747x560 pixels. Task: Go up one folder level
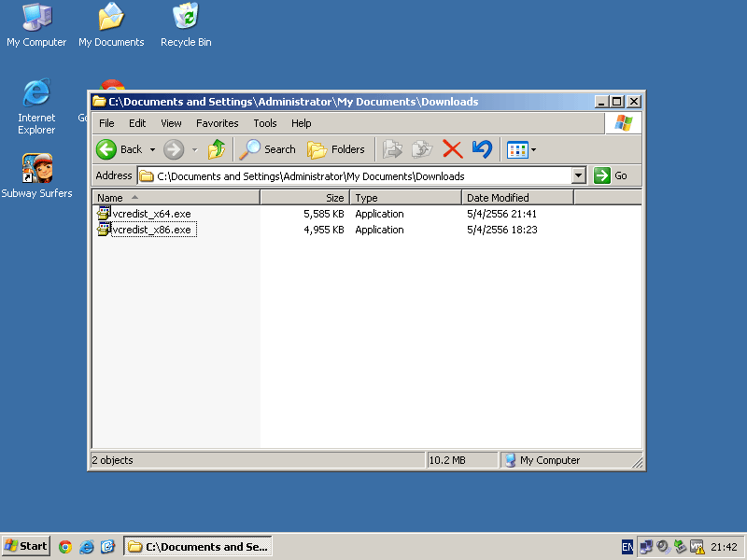217,149
